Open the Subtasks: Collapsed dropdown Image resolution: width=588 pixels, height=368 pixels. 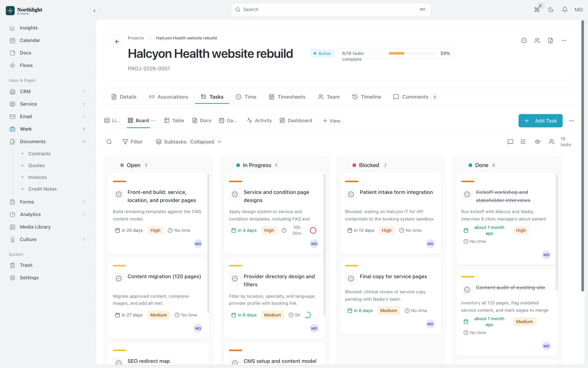[x=189, y=142]
